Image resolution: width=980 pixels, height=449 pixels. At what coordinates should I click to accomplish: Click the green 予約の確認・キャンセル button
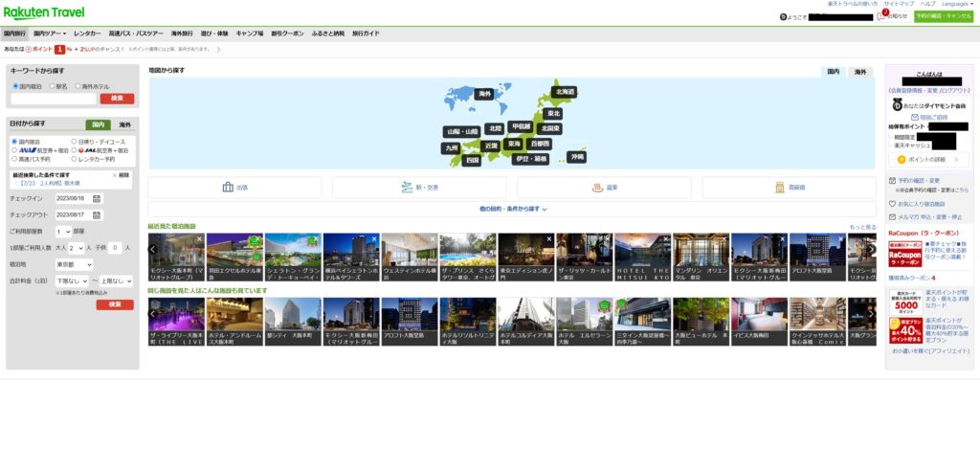point(943,16)
